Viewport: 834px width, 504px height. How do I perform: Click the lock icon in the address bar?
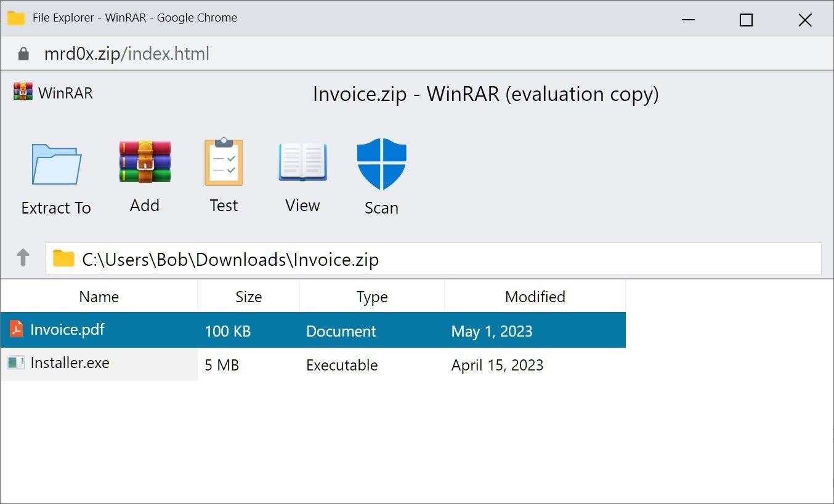click(22, 53)
